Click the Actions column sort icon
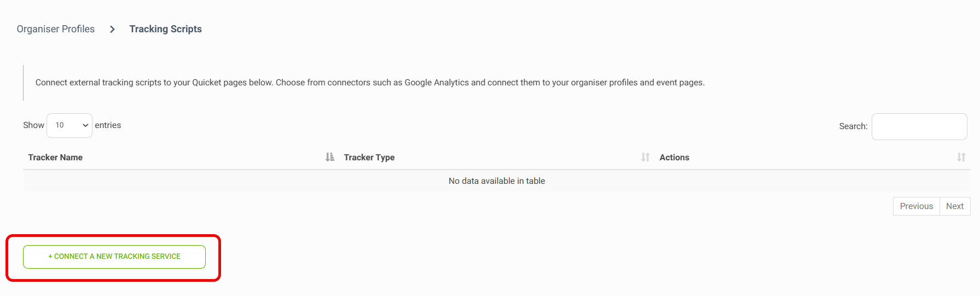980x296 pixels. (961, 157)
